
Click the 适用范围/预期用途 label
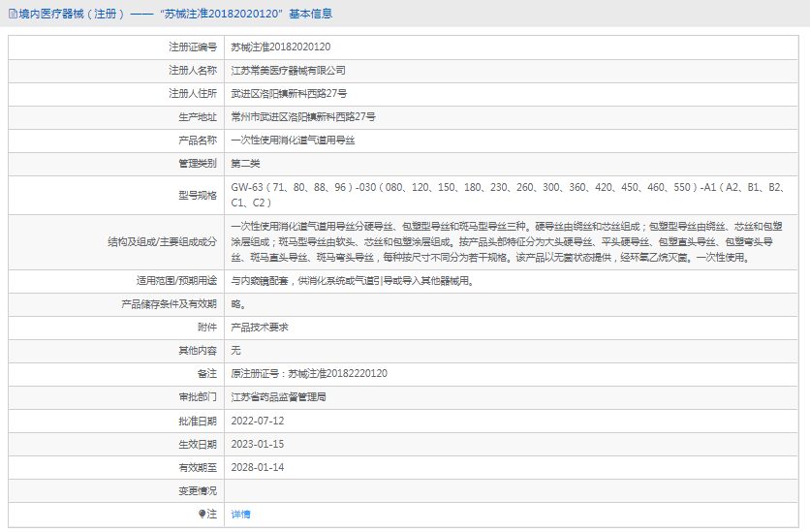click(176, 281)
